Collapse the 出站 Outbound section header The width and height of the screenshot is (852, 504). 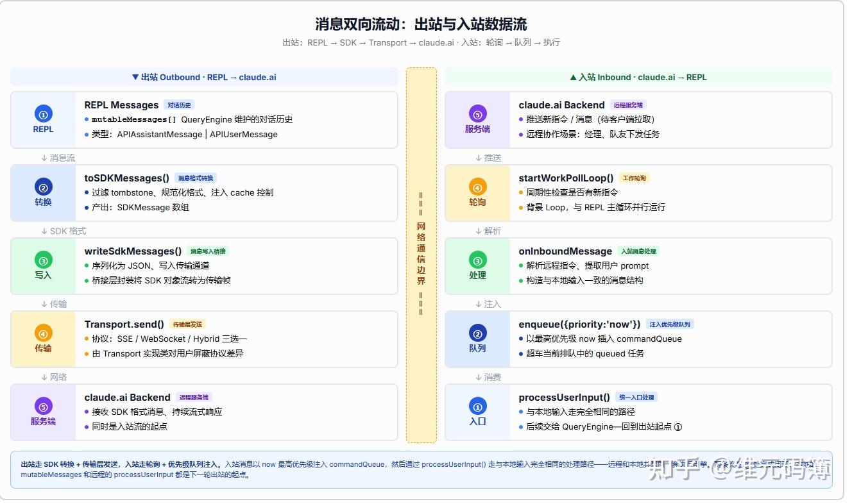(x=204, y=77)
